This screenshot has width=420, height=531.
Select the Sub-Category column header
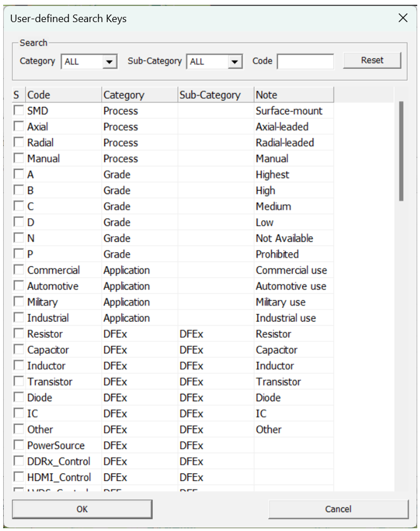pyautogui.click(x=215, y=95)
